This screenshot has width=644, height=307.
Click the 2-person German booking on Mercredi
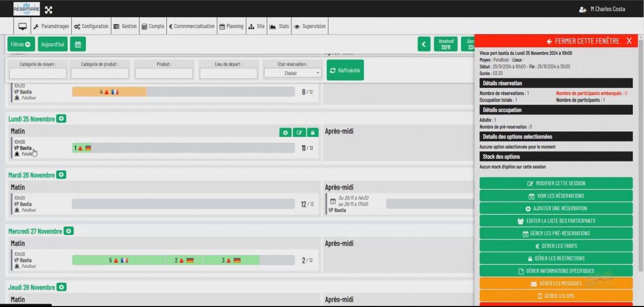tap(184, 260)
